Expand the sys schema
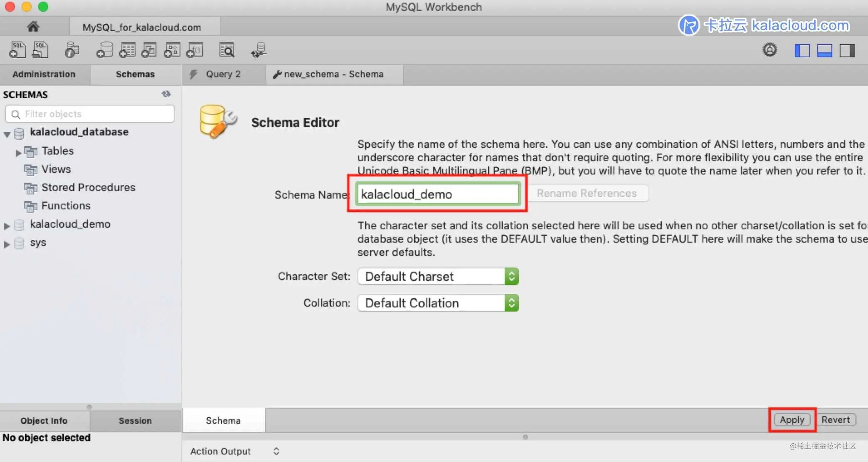868x462 pixels. click(7, 244)
